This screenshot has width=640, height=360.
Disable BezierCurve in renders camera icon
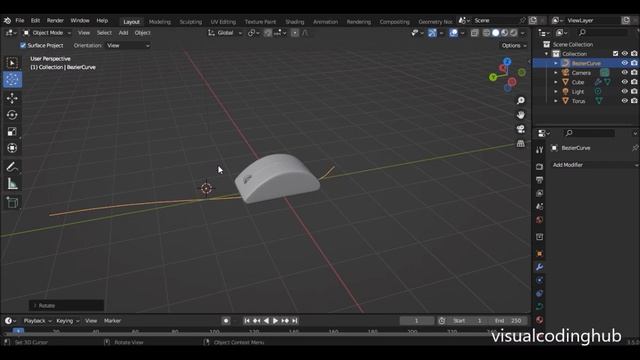[x=634, y=63]
